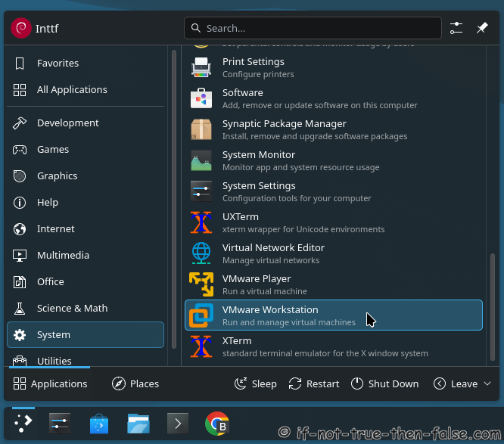The height and width of the screenshot is (444, 504).
Task: Open the Development category
Action: pyautogui.click(x=86, y=123)
